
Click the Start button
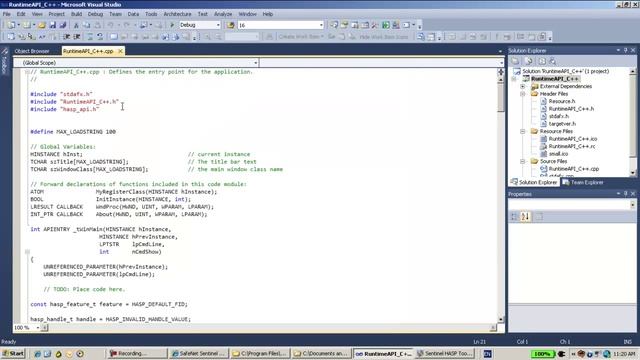13,353
